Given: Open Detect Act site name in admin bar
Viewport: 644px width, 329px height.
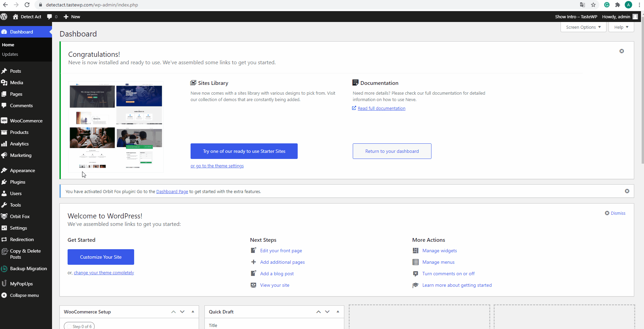Looking at the screenshot, I should 27,17.
